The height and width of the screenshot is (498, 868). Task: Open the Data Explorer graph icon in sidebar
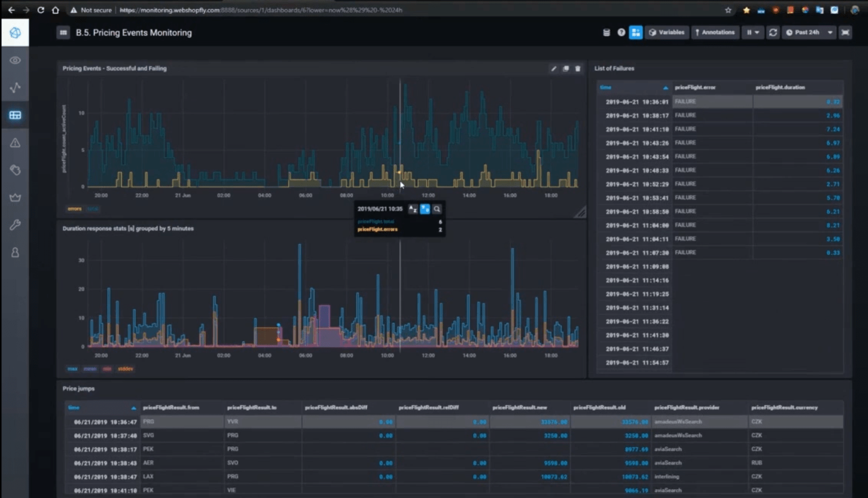(x=15, y=87)
